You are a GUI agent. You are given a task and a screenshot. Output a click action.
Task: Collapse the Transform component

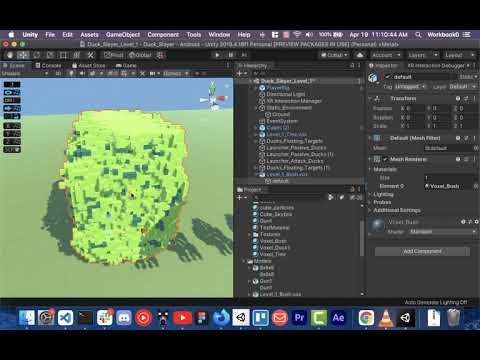point(370,98)
